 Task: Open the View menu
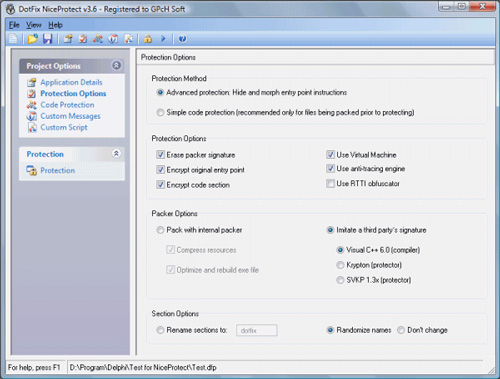click(34, 25)
